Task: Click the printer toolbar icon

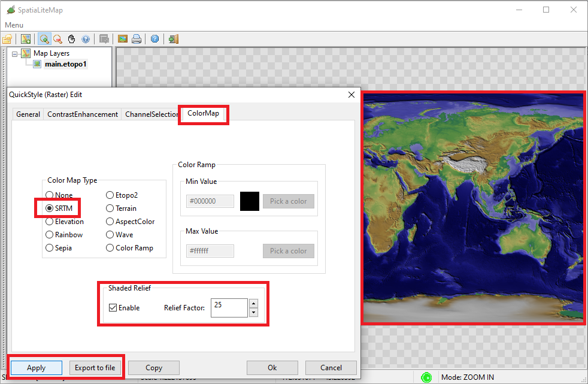Action: 137,39
